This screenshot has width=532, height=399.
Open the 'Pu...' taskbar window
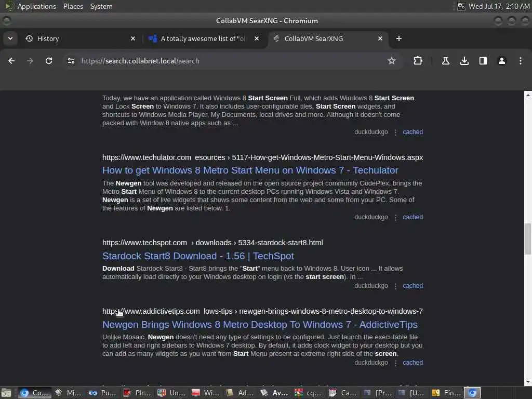click(103, 393)
